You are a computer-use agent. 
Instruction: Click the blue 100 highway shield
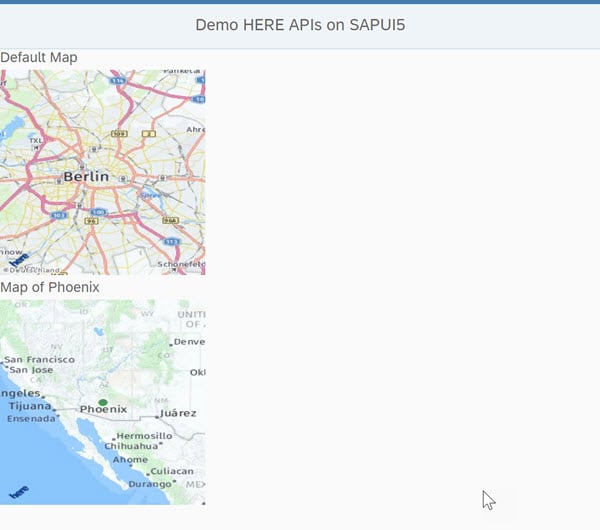point(99,212)
